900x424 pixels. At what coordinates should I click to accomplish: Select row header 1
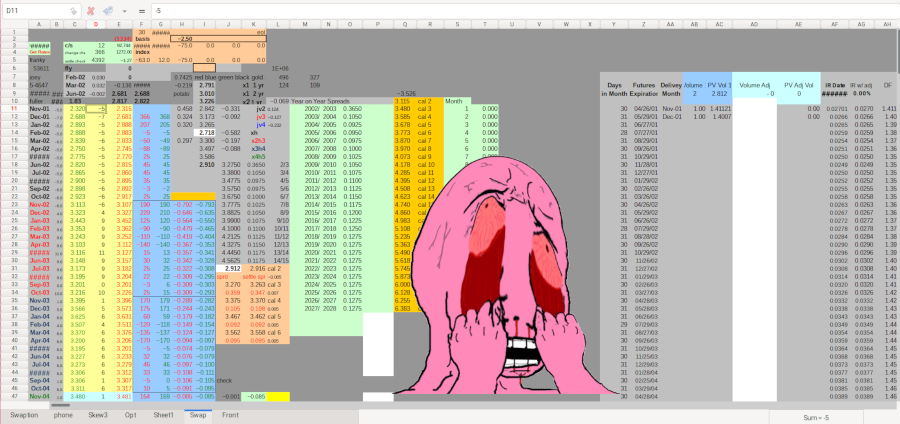pyautogui.click(x=14, y=32)
